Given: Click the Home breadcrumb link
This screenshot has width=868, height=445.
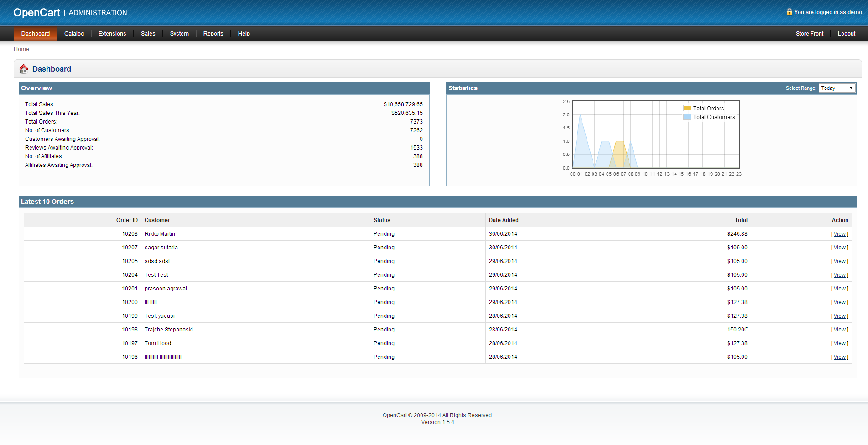Looking at the screenshot, I should 21,49.
